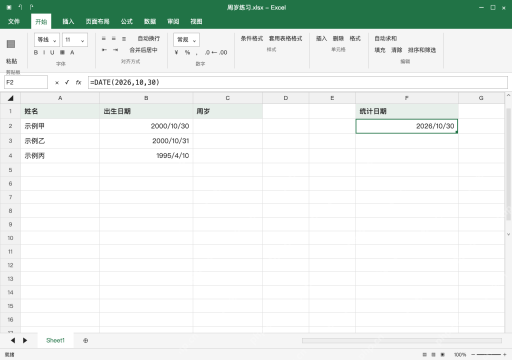Toggle Italic formatting
The image size is (512, 360).
44,52
